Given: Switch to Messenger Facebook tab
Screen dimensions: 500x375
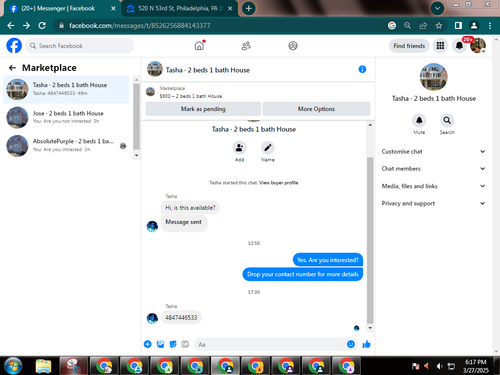Looking at the screenshot, I should click(x=61, y=8).
